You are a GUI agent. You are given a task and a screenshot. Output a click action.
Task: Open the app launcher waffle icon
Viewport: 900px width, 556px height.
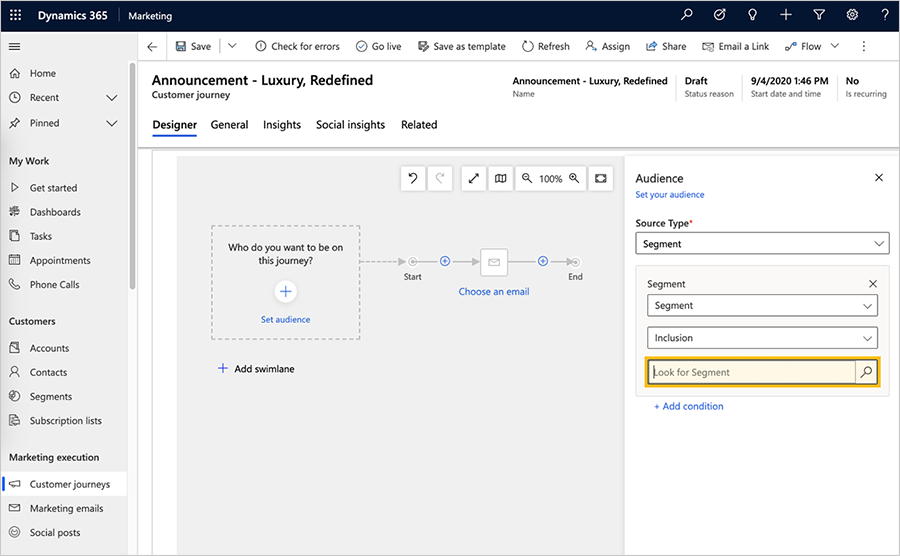[15, 16]
